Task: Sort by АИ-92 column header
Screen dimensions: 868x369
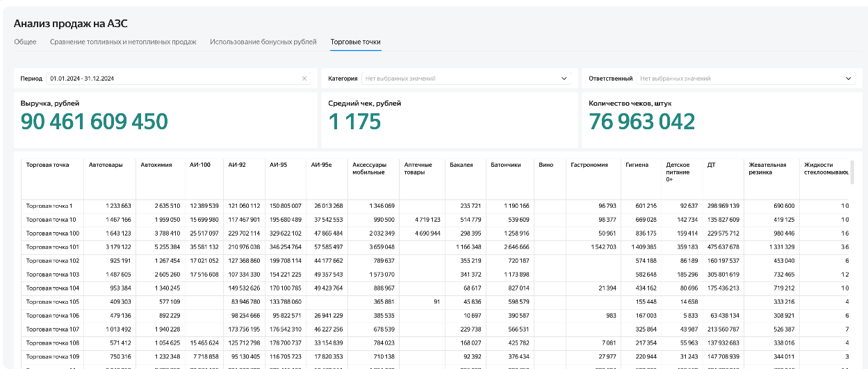Action: click(236, 165)
